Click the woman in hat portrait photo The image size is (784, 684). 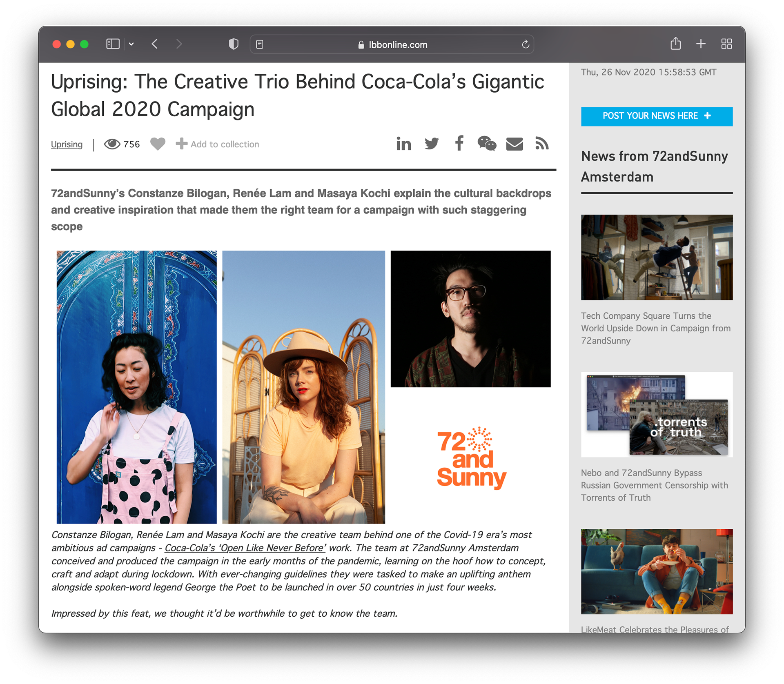[x=303, y=387]
